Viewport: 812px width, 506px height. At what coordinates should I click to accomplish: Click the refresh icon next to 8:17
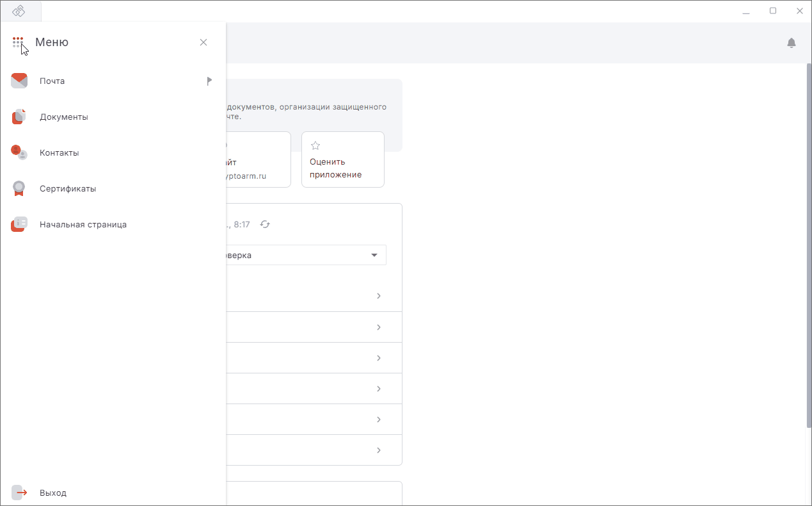point(265,224)
